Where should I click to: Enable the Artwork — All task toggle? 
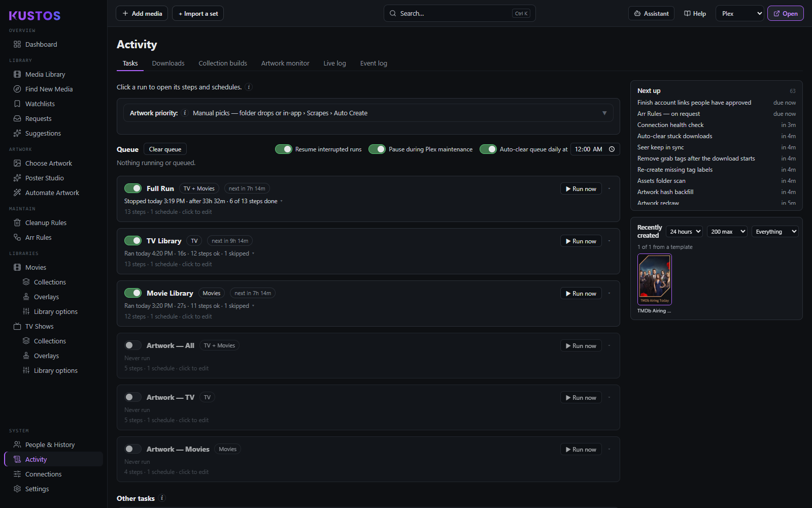point(133,345)
